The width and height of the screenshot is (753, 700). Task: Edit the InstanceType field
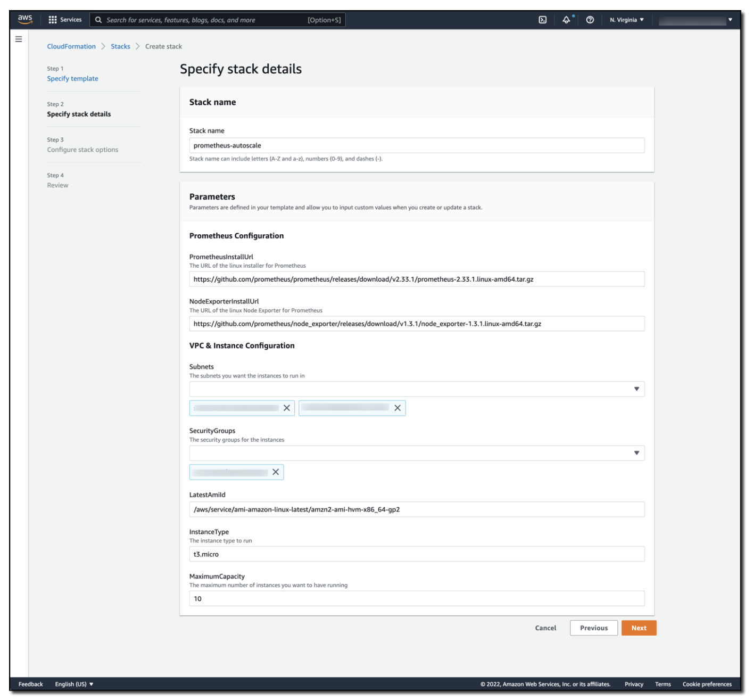click(x=417, y=554)
